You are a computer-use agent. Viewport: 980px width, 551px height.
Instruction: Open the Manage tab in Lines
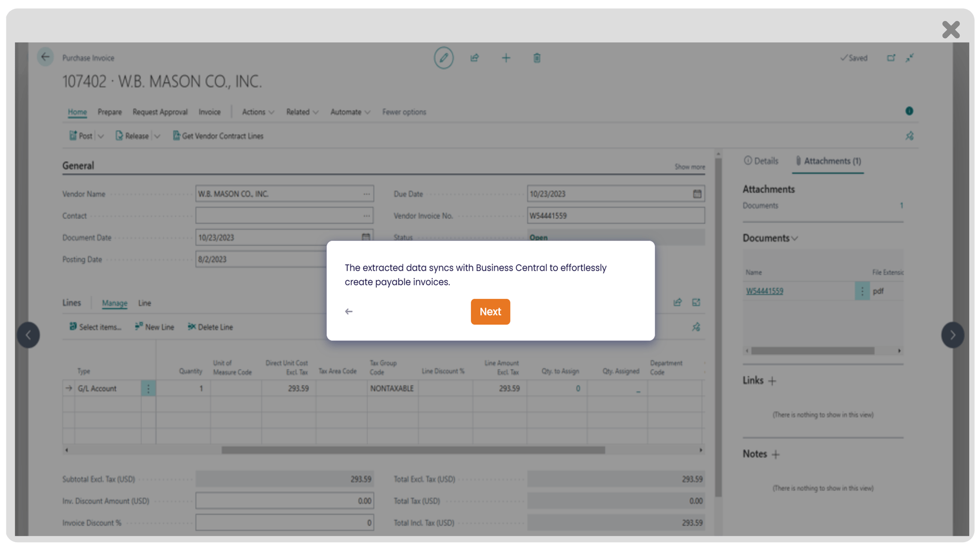pos(114,303)
